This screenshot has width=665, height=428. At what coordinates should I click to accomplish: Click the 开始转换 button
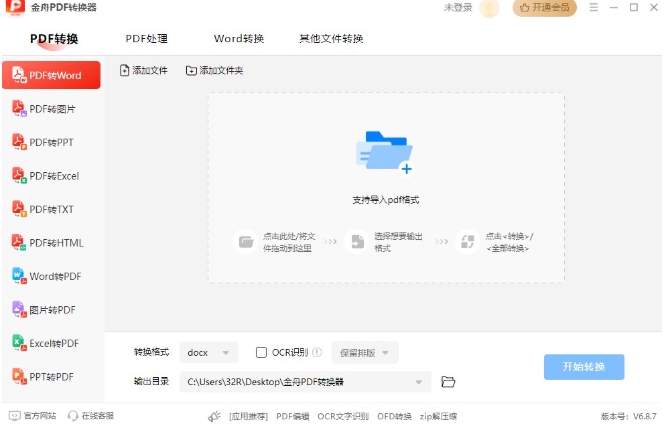point(584,367)
